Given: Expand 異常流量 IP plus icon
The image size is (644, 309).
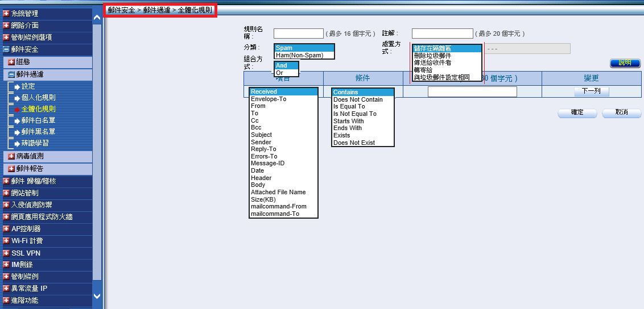Looking at the screenshot, I should tap(6, 289).
